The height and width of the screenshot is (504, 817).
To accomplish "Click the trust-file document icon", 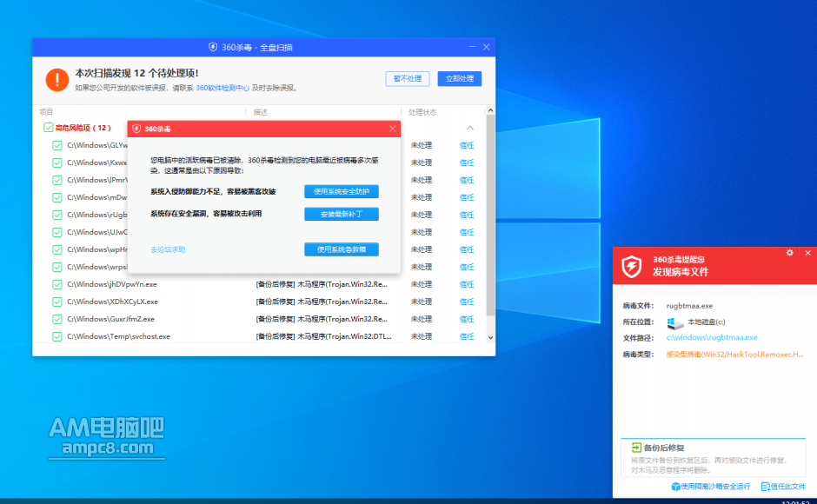I will tap(766, 487).
